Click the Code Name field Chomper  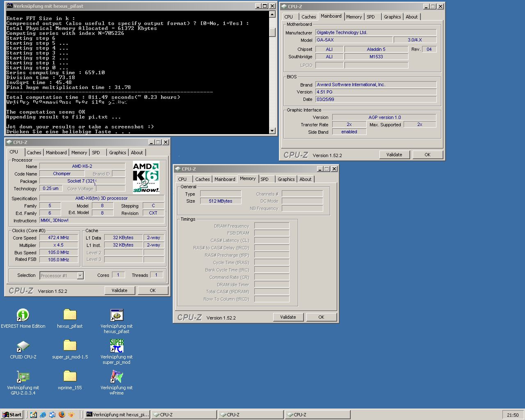tap(62, 173)
